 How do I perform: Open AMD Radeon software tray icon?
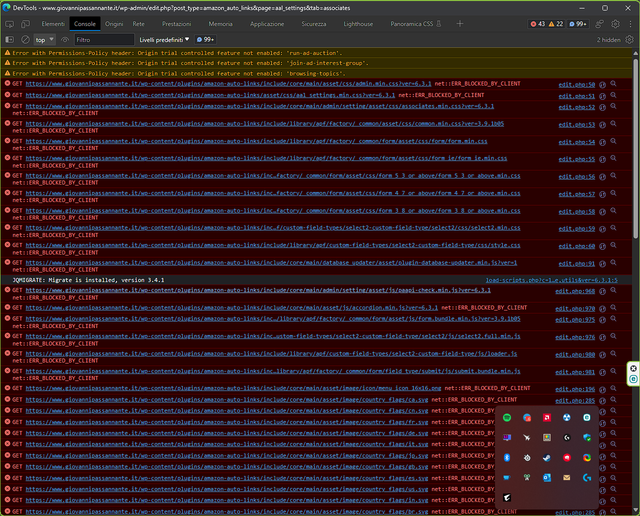click(547, 417)
